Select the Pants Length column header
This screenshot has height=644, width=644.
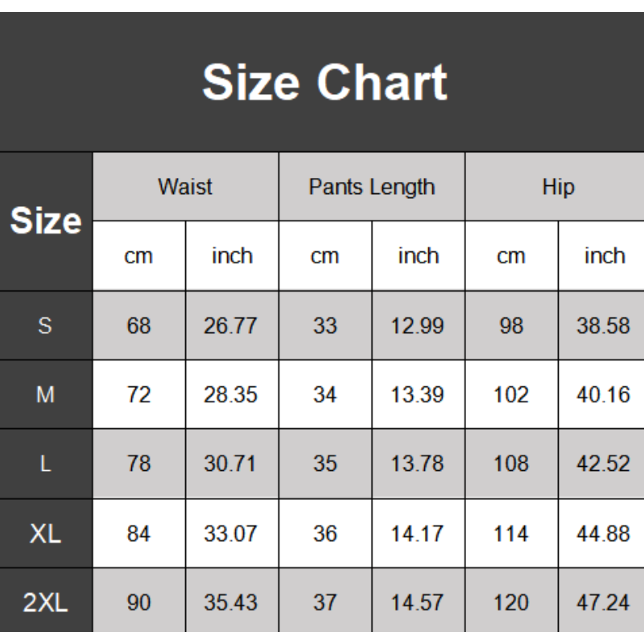(x=372, y=188)
